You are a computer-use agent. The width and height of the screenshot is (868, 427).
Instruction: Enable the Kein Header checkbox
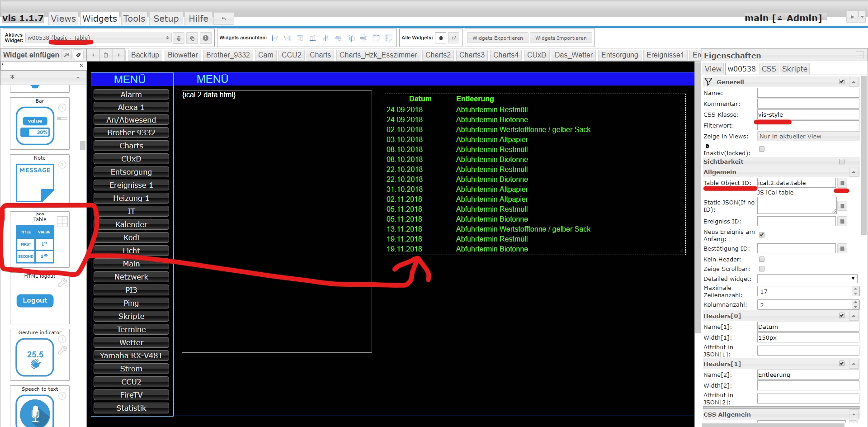click(x=762, y=259)
